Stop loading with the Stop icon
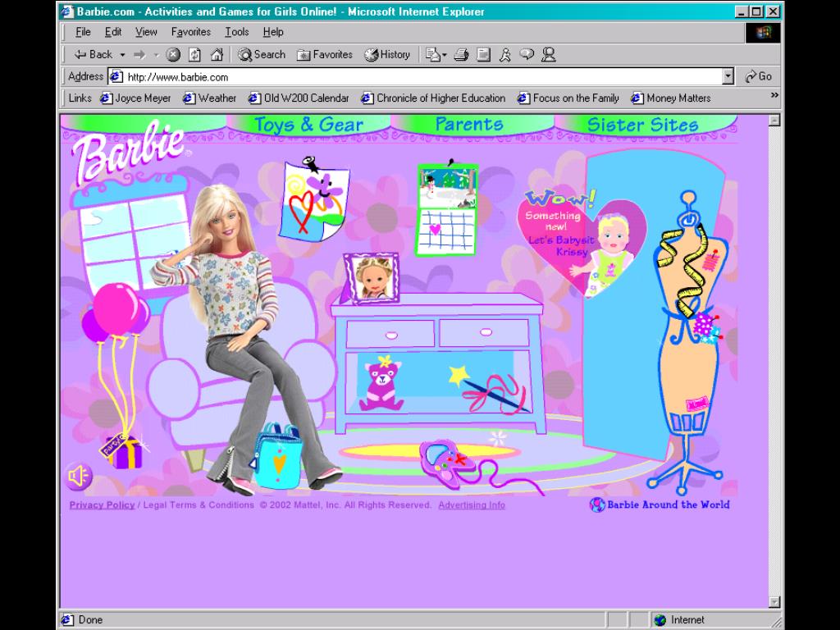Viewport: 840px width, 630px height. (173, 54)
